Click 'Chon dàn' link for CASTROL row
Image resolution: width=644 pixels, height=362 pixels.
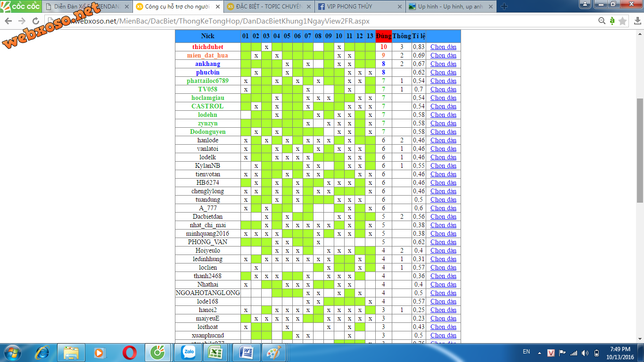coord(443,106)
